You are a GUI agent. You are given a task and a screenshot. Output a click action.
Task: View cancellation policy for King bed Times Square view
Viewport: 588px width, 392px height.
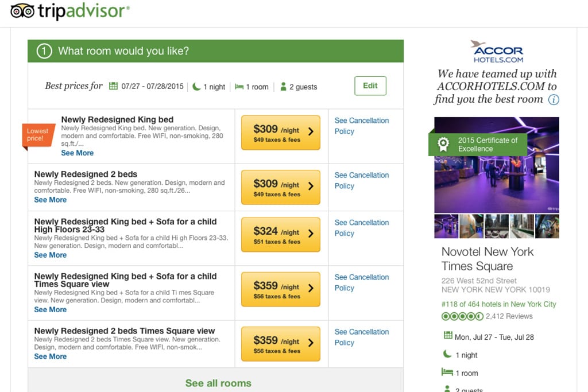[x=362, y=282]
